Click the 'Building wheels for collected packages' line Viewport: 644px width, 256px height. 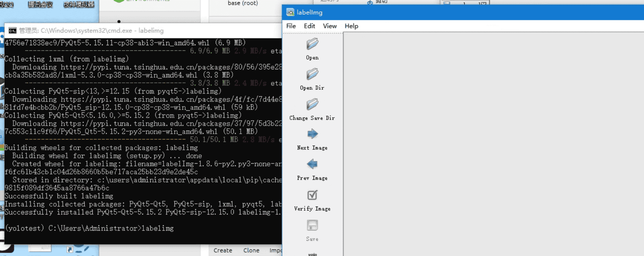[x=101, y=148]
